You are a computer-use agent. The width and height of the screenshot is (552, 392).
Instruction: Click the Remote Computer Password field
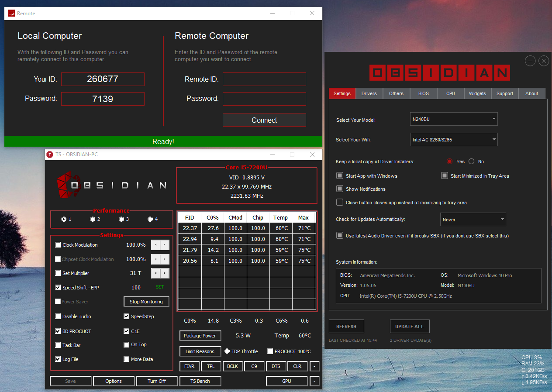264,99
